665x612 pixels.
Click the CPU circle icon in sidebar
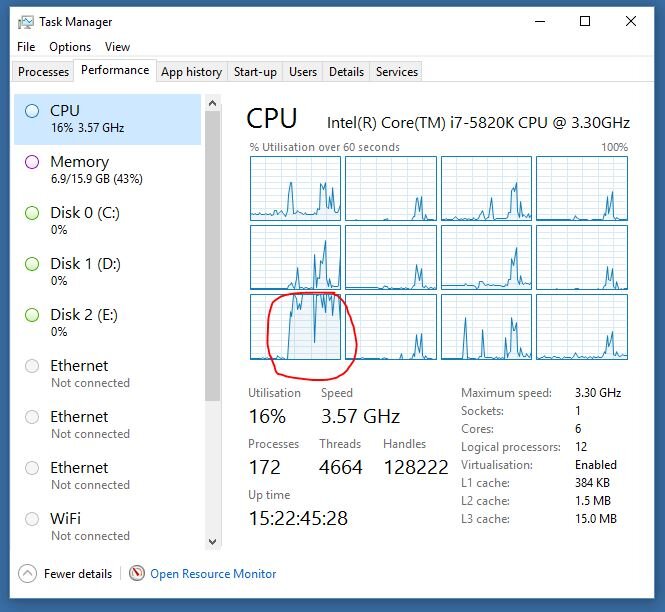pos(32,111)
